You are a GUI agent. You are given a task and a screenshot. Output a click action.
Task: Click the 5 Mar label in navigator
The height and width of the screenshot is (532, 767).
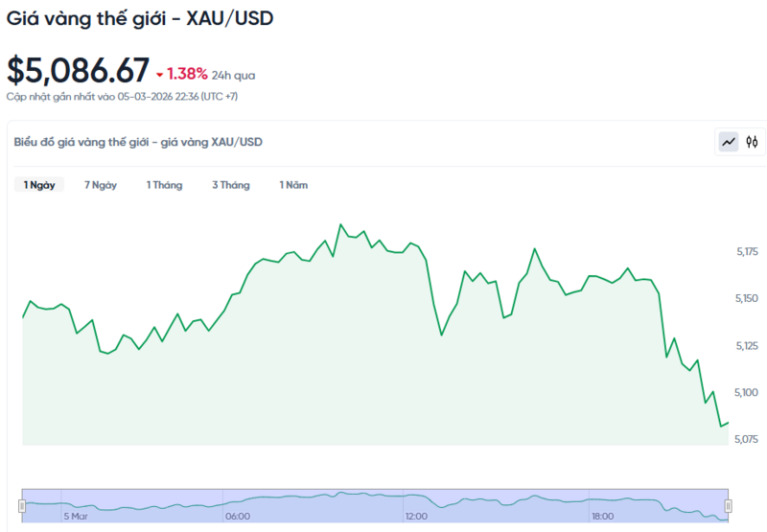[x=76, y=517]
